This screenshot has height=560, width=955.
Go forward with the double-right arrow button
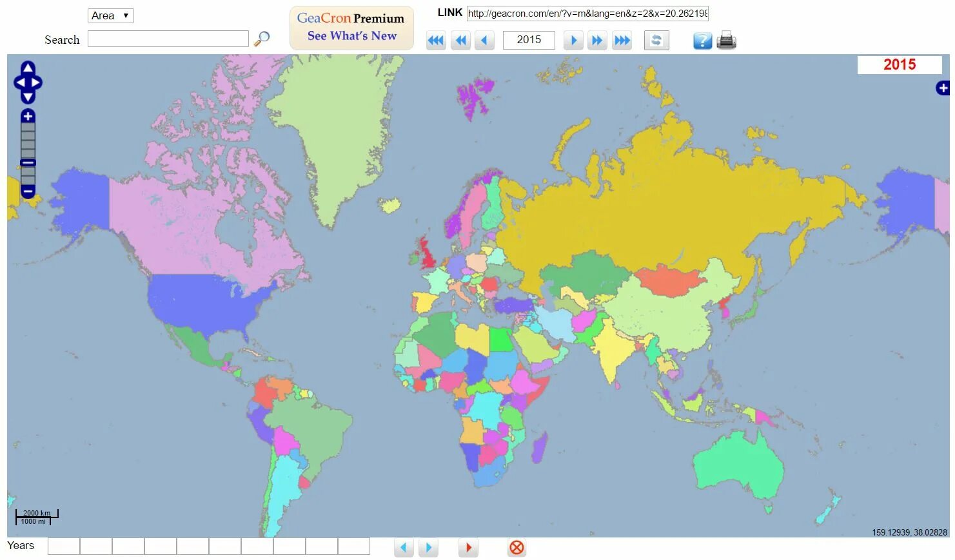pos(597,41)
